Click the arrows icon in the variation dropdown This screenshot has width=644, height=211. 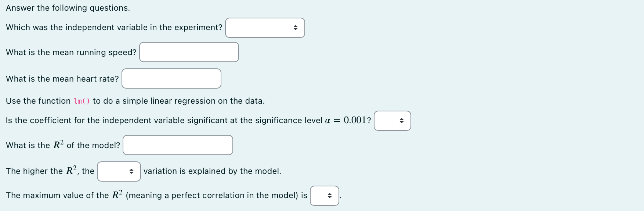pyautogui.click(x=131, y=171)
